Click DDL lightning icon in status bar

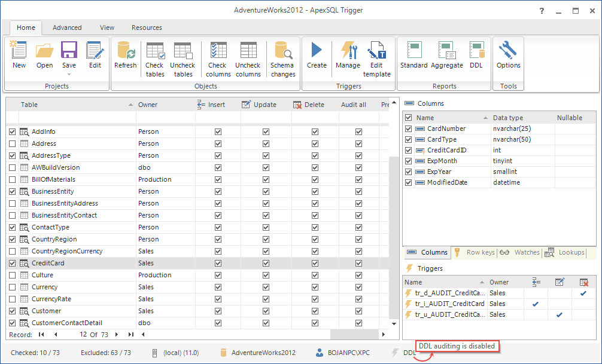395,353
